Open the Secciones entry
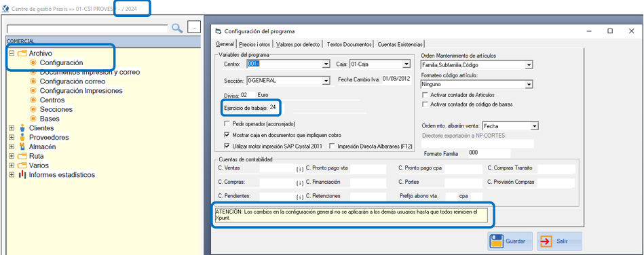Screen dimensions: 644x255 [x=56, y=109]
